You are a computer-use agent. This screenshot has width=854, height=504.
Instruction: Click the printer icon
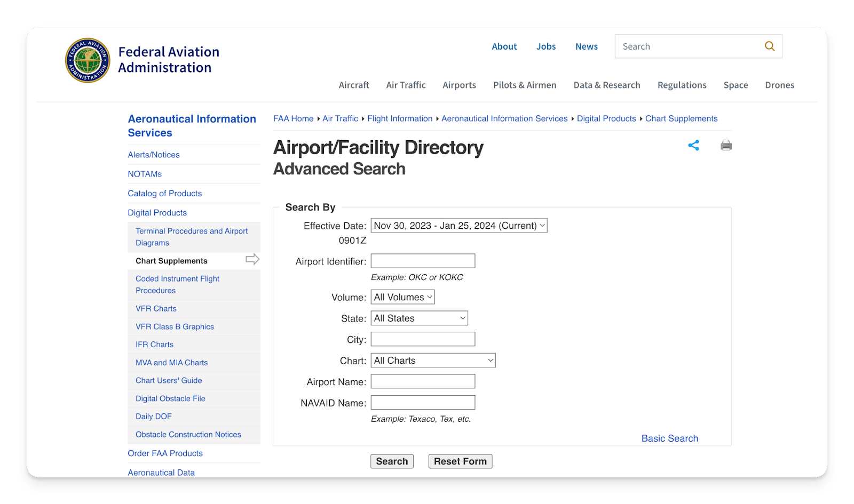pos(726,145)
